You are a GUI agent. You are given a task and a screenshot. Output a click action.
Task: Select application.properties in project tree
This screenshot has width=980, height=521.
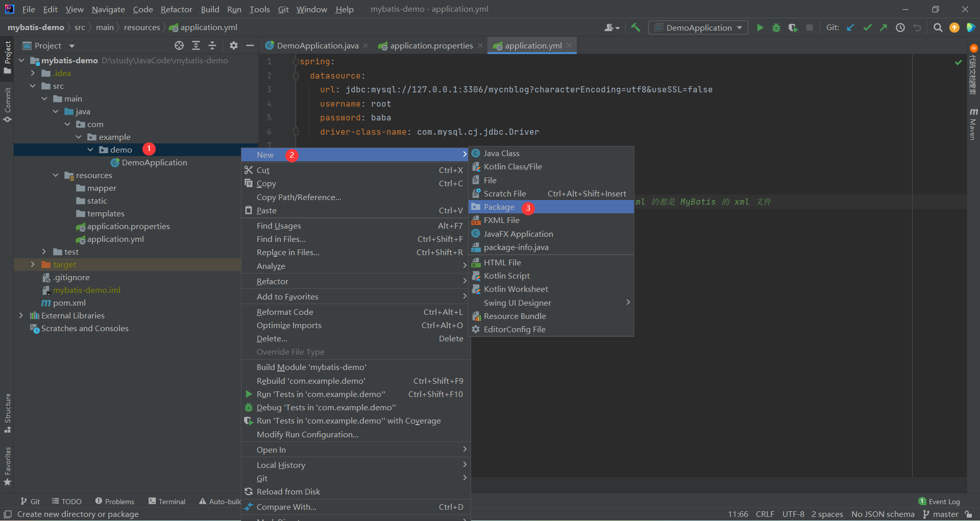pyautogui.click(x=128, y=226)
